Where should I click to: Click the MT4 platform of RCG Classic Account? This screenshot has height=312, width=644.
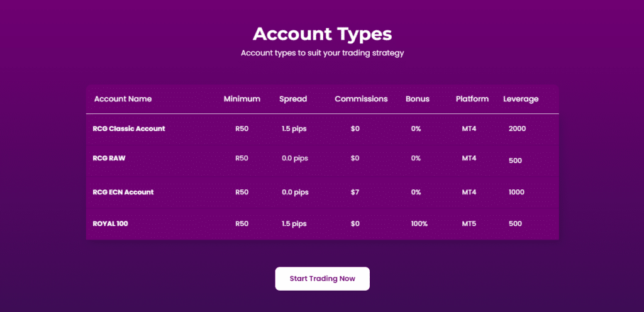469,128
